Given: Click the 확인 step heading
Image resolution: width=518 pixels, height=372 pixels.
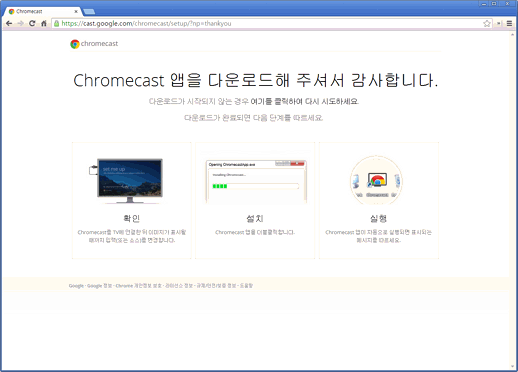Looking at the screenshot, I should tap(131, 219).
